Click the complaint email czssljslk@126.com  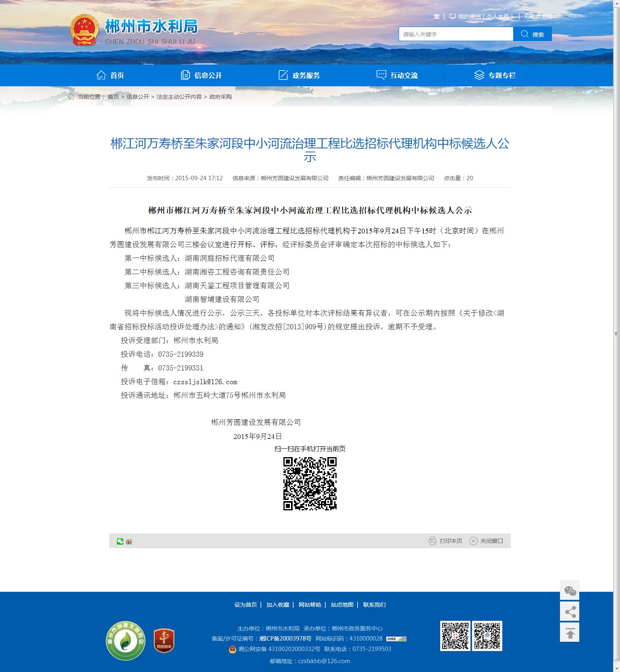(x=205, y=382)
